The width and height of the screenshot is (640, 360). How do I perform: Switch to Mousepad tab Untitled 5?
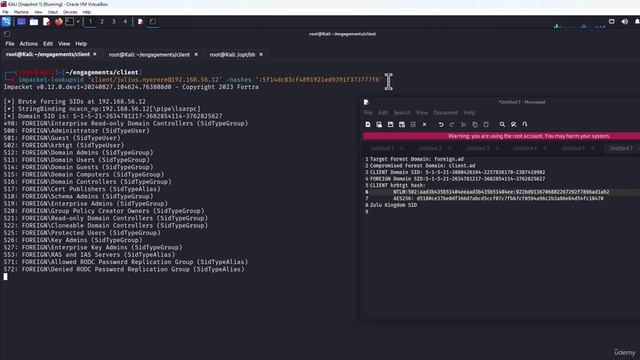573,148
